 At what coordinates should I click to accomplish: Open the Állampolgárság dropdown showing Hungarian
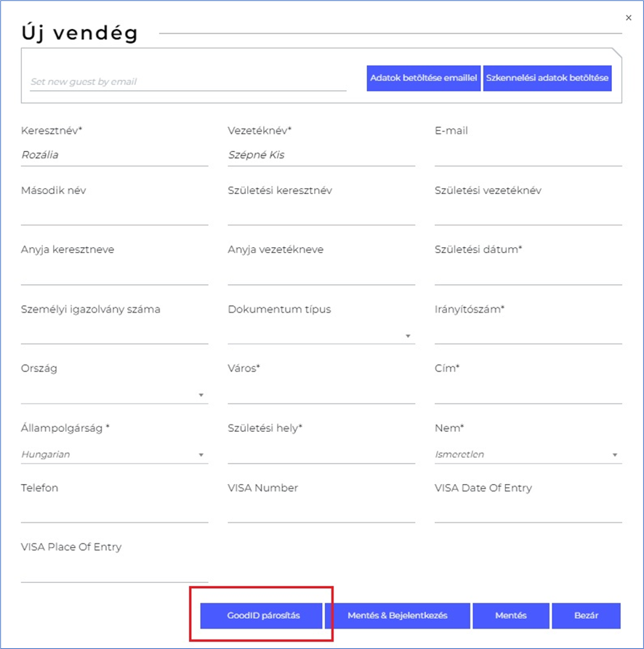tap(114, 455)
